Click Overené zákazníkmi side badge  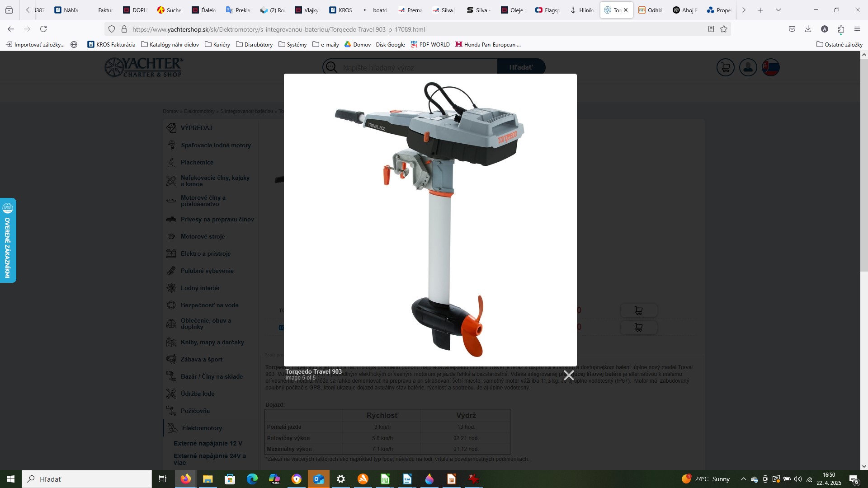tap(8, 240)
